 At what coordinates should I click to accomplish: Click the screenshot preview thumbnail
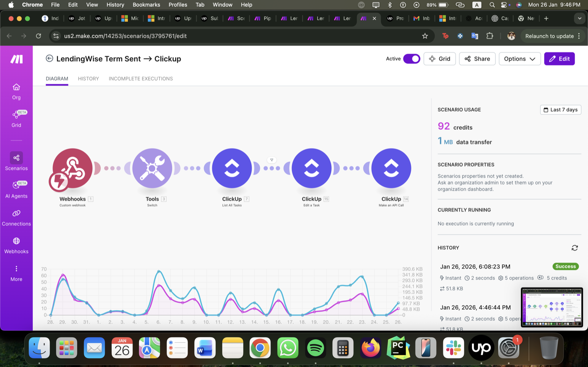click(x=552, y=307)
